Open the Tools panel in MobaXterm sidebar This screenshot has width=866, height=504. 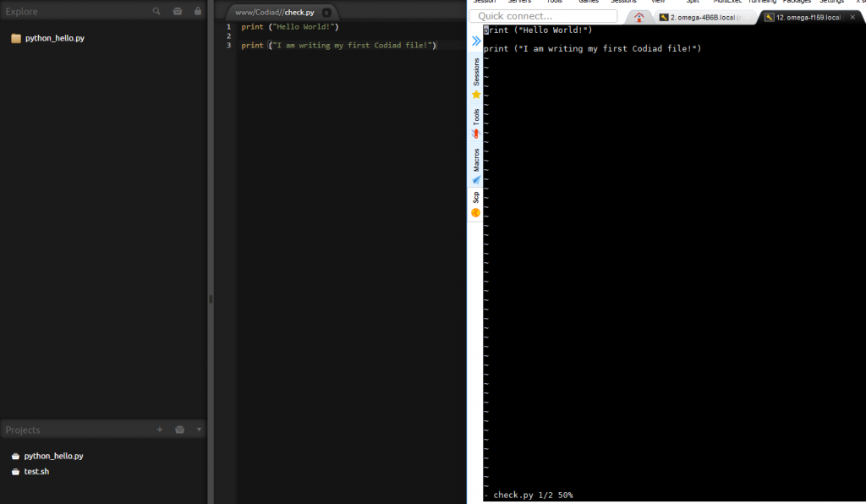click(x=475, y=120)
